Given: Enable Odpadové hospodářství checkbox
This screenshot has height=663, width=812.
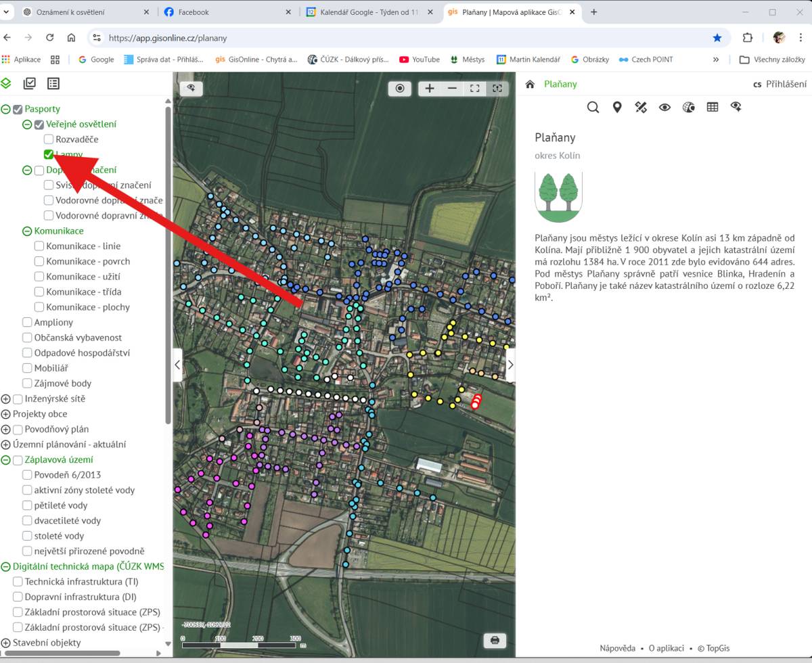Looking at the screenshot, I should (x=27, y=353).
